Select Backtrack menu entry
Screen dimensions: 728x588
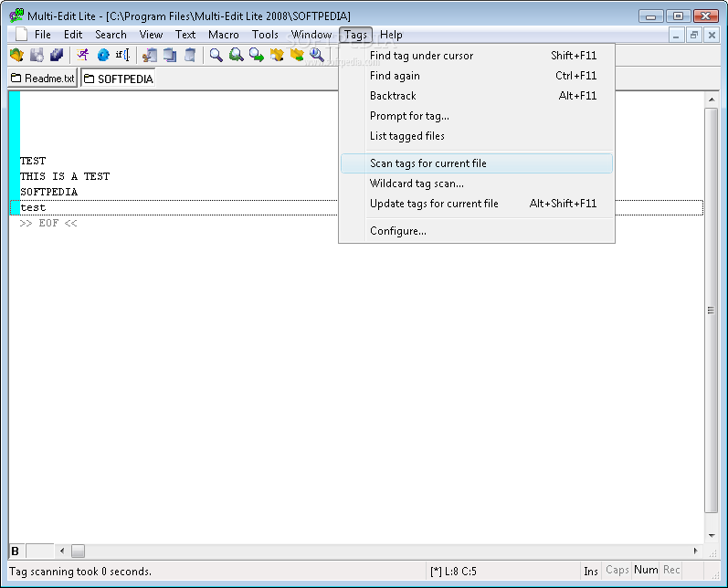pyautogui.click(x=477, y=96)
